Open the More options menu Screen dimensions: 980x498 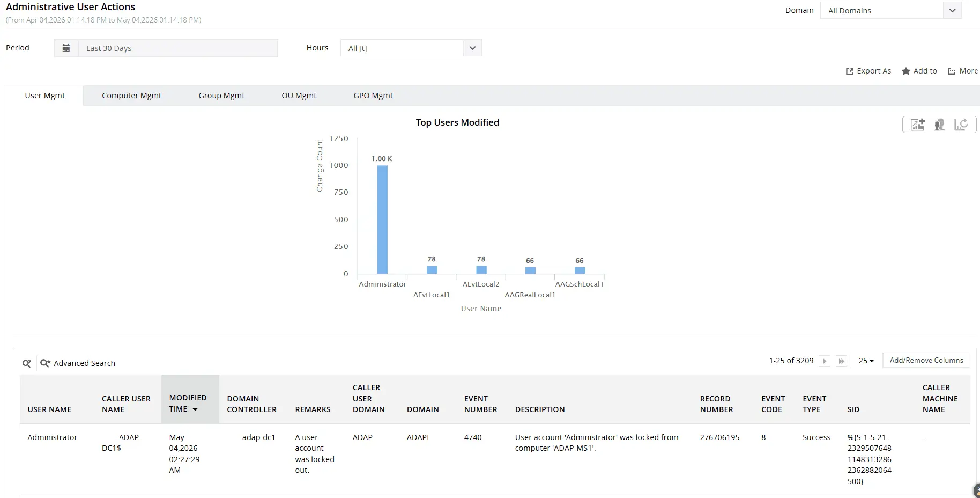tap(963, 71)
